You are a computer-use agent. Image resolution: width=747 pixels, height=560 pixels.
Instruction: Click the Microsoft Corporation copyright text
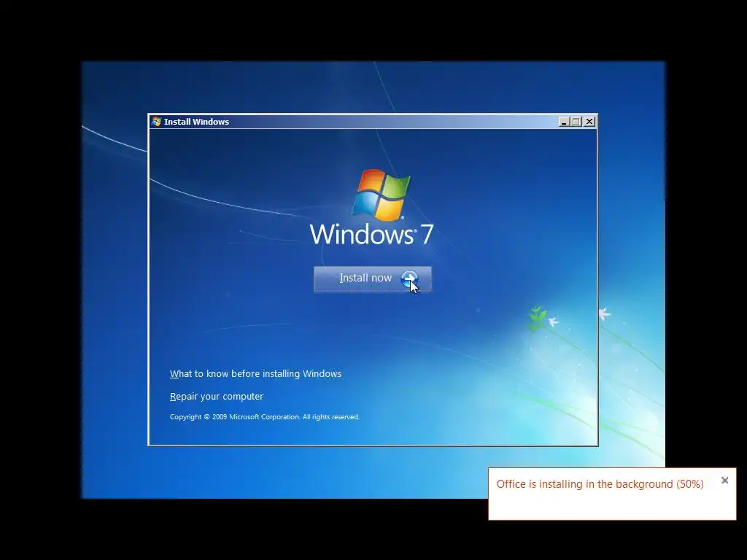pos(264,417)
